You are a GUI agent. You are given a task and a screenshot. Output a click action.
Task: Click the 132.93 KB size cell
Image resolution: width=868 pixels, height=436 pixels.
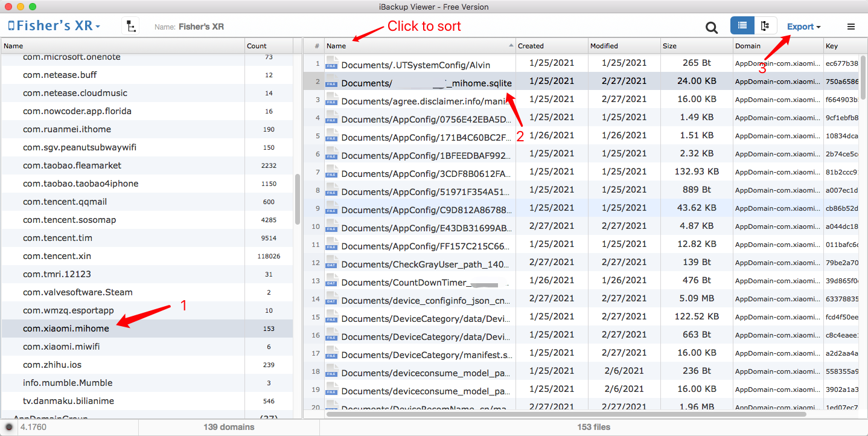[697, 172]
